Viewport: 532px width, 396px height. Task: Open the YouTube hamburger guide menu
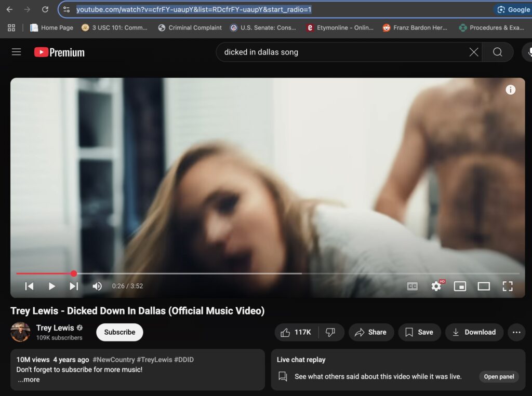click(x=17, y=52)
